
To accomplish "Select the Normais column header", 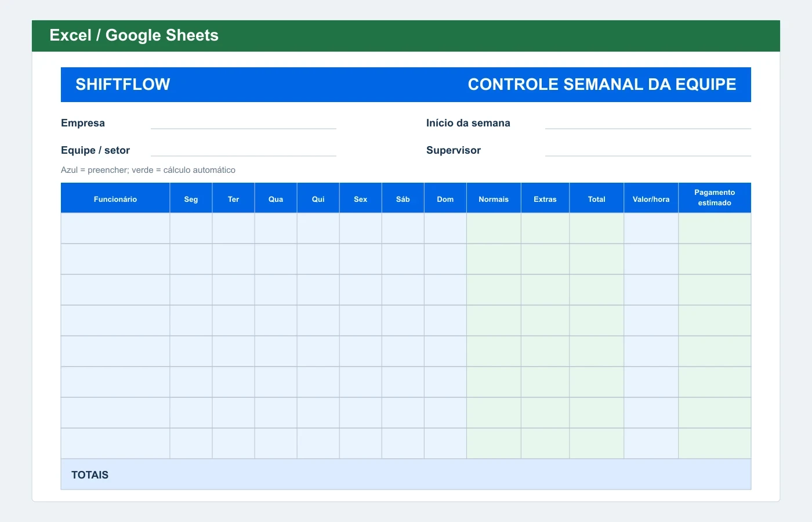I will pyautogui.click(x=494, y=198).
